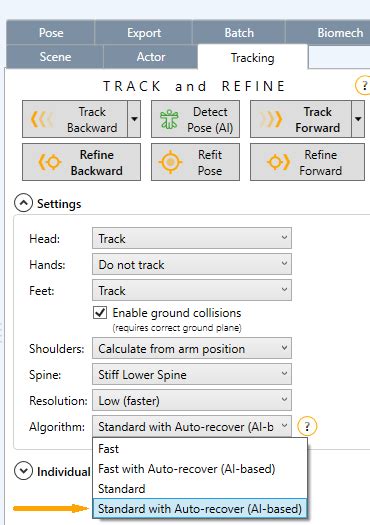This screenshot has height=525, width=370.
Task: Open the Track Backward options arrow
Action: 134,119
